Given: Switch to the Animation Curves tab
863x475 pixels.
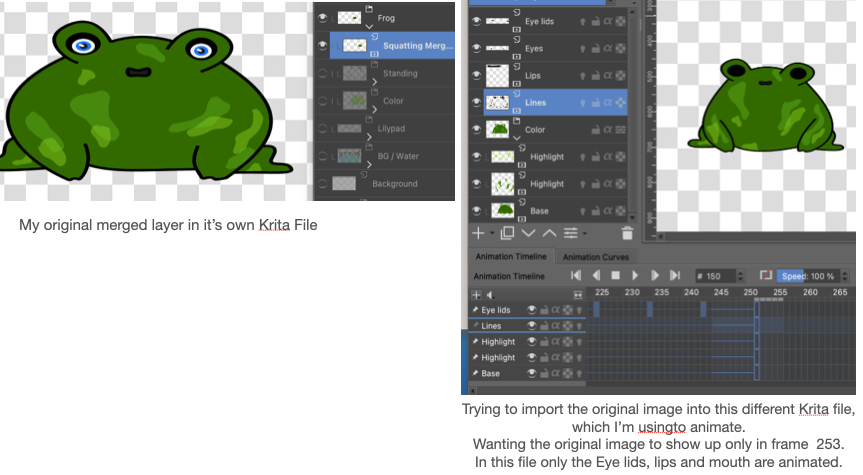Looking at the screenshot, I should (x=594, y=257).
